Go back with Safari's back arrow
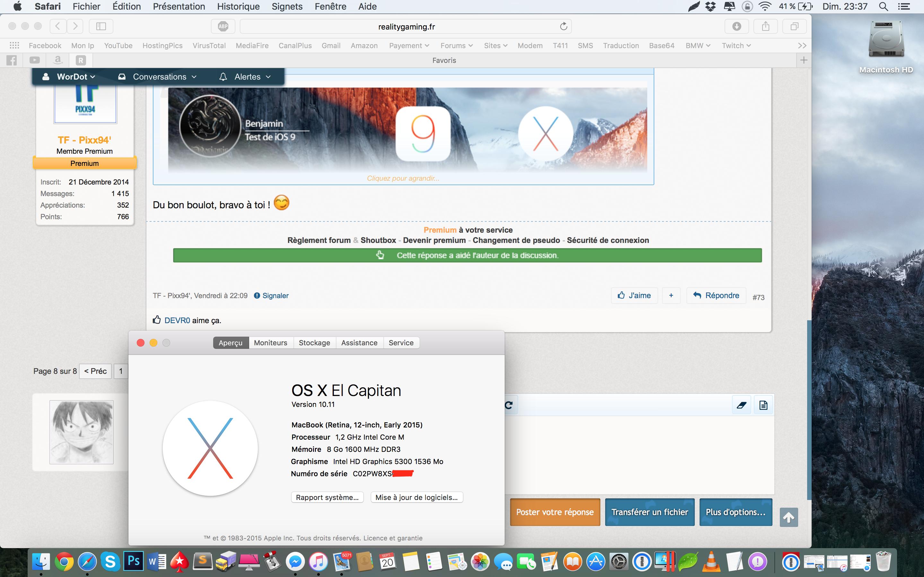 coord(58,26)
